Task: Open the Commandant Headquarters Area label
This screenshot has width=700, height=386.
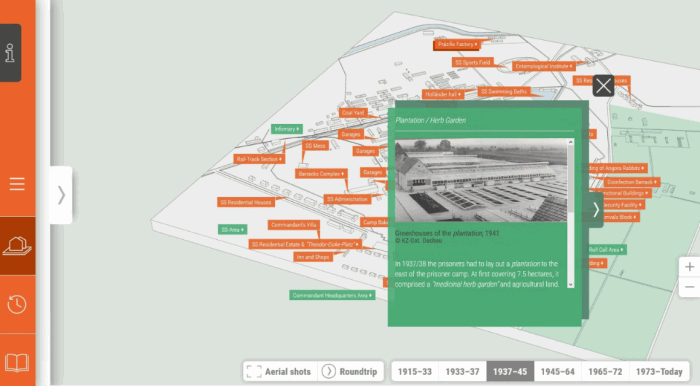Action: [332, 295]
